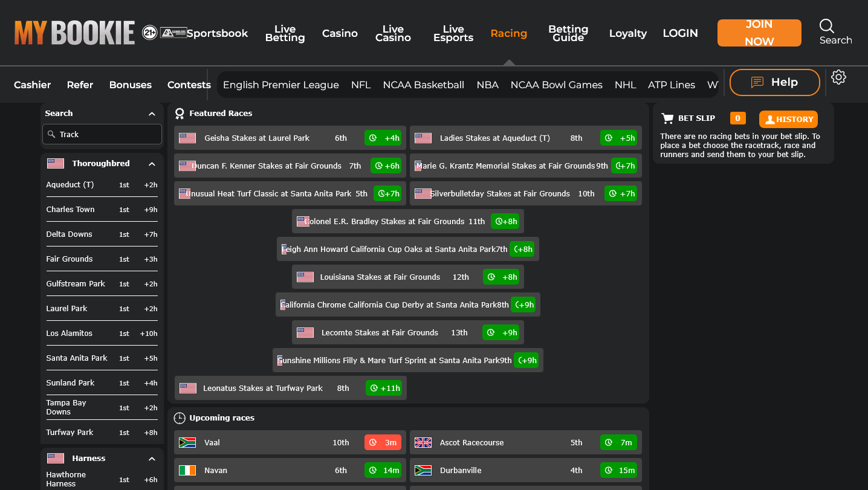The width and height of the screenshot is (868, 490).
Task: Click the +4h timer on Geisha Stakes
Action: click(x=383, y=138)
